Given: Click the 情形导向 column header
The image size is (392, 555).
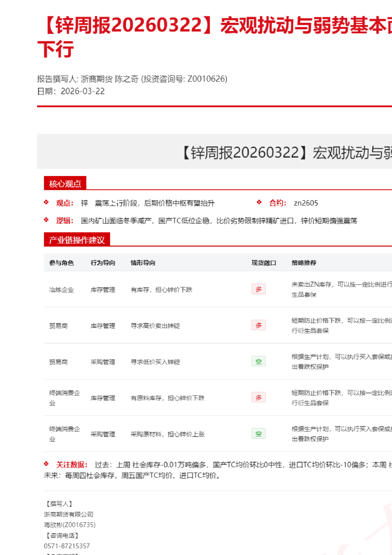Looking at the screenshot, I should point(143,263).
